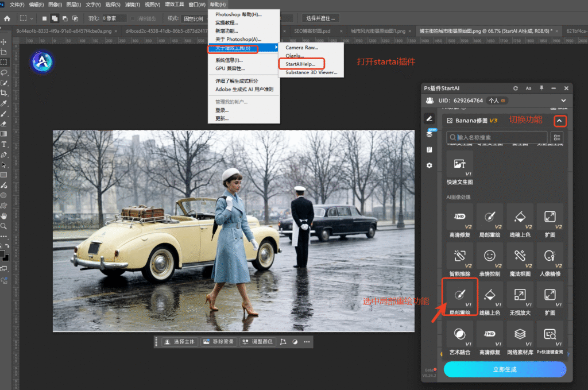Pick the background color swatch
The height and width of the screenshot is (390, 588).
point(6,258)
